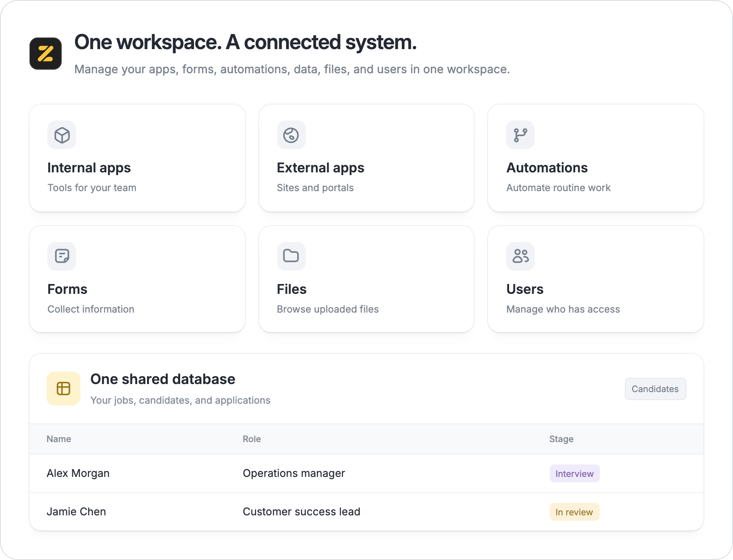The height and width of the screenshot is (560, 733).
Task: Open the Files card title
Action: pos(292,289)
